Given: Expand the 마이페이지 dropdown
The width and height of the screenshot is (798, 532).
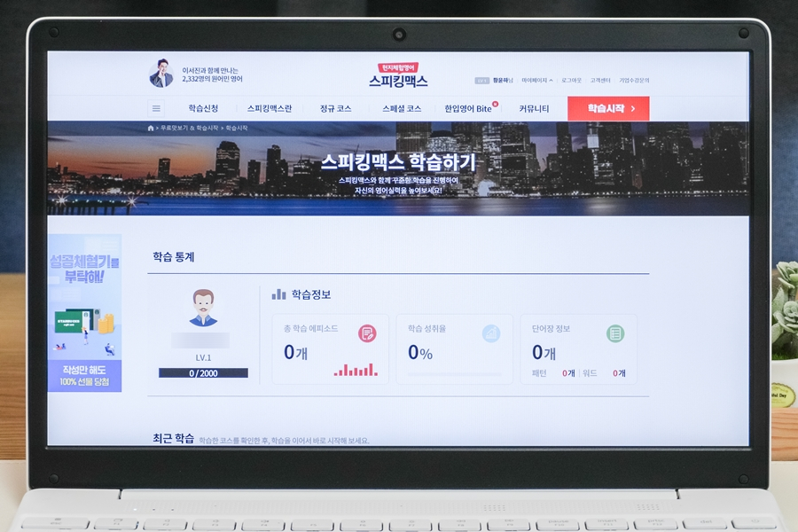Looking at the screenshot, I should tap(537, 81).
